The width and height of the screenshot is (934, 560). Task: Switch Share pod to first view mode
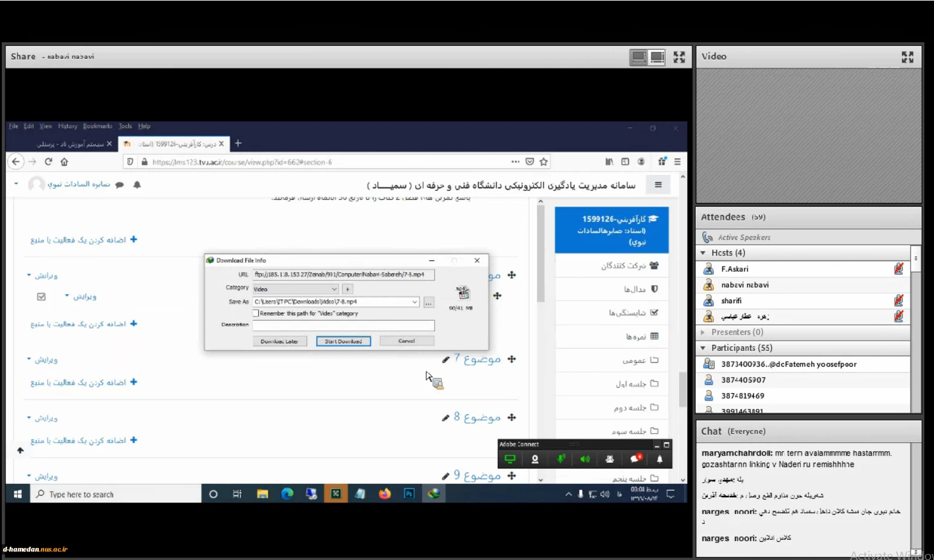coord(639,57)
